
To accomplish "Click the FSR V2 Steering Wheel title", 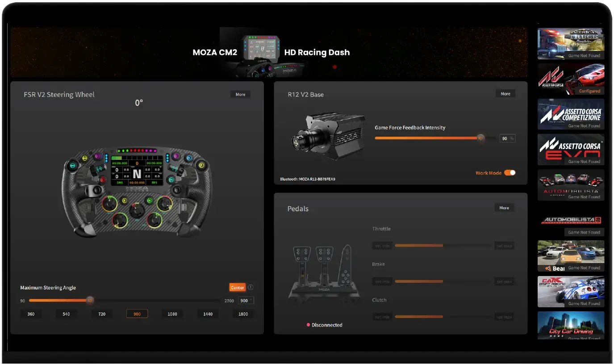I will pos(59,94).
